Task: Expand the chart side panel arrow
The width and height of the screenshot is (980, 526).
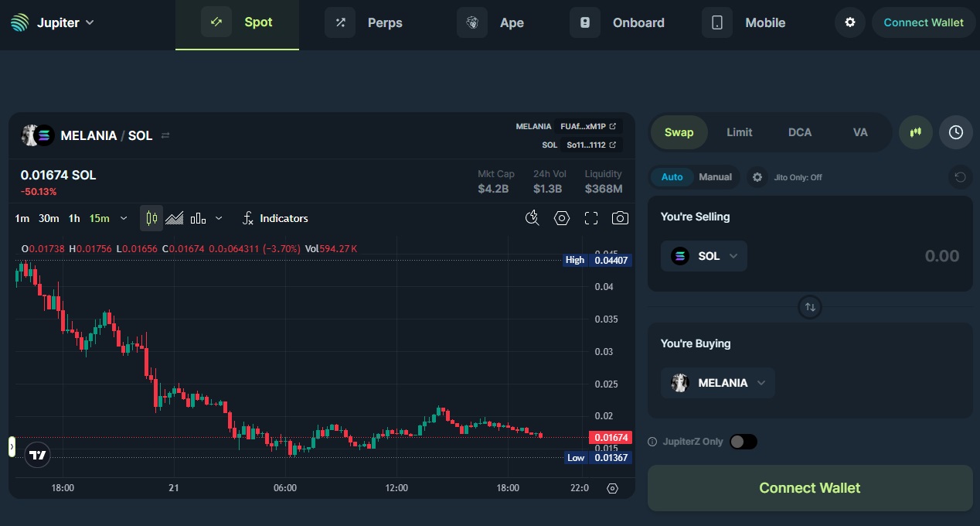Action: [x=12, y=447]
